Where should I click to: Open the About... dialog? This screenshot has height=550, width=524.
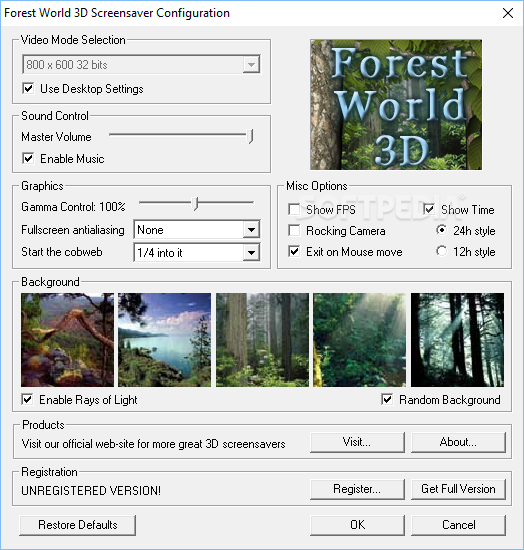point(458,442)
